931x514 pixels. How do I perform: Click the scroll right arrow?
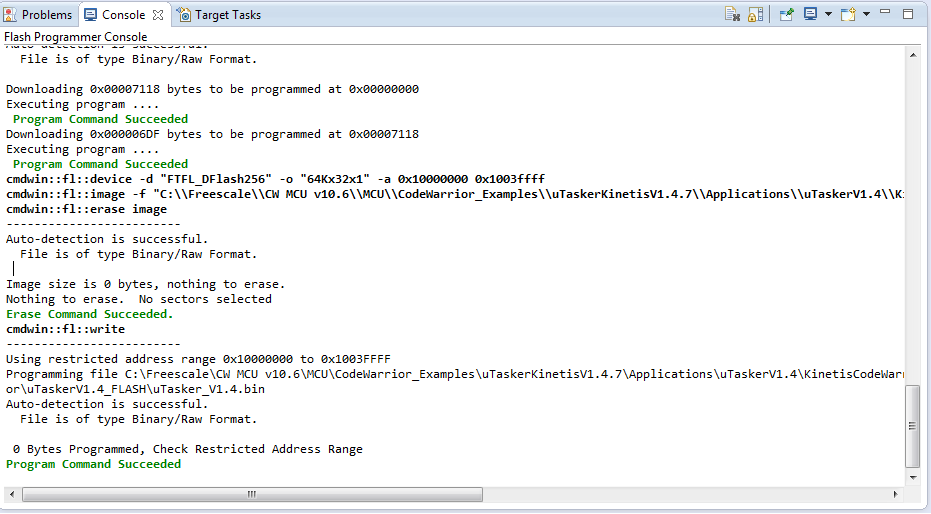click(896, 494)
